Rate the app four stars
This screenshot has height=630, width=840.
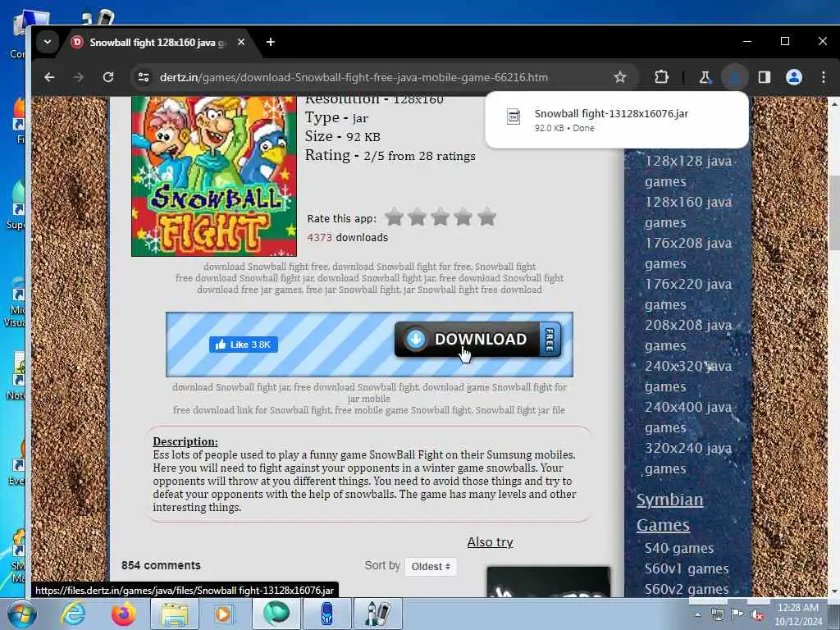(463, 217)
